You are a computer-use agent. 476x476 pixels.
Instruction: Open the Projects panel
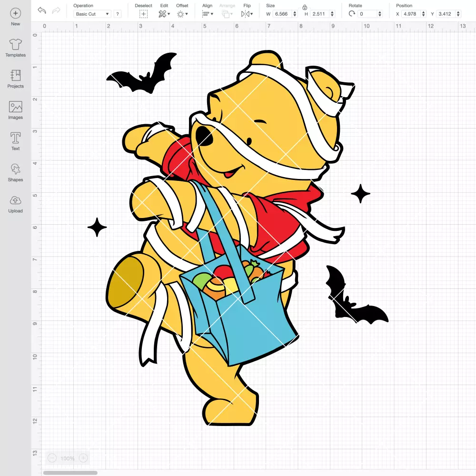pos(16,79)
